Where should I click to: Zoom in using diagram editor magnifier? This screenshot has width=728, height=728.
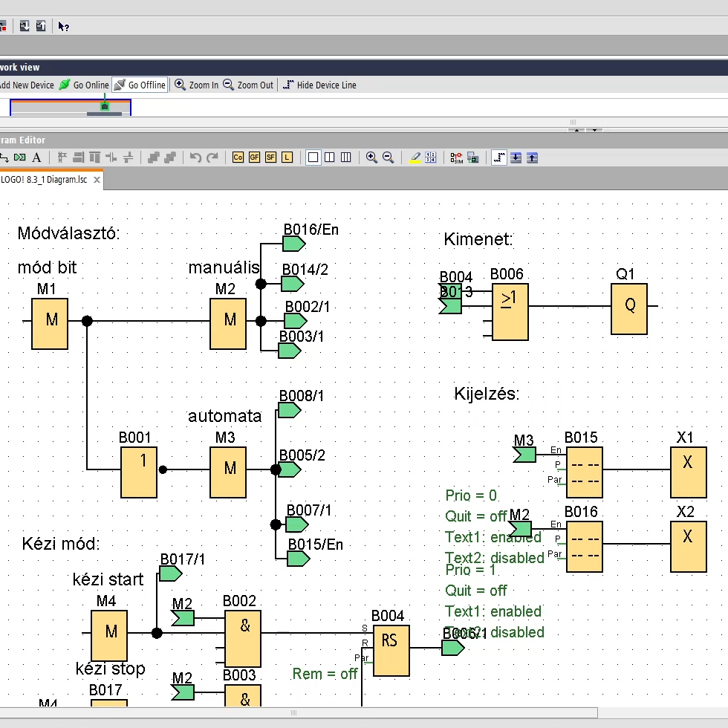point(371,157)
